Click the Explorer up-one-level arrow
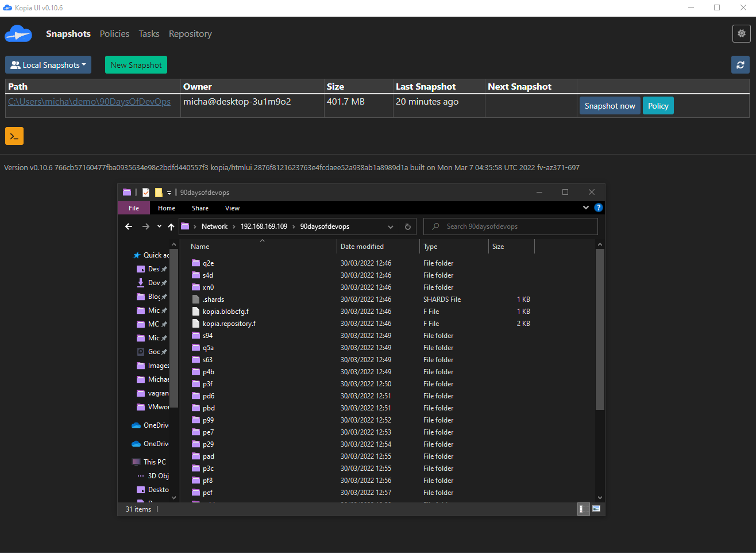The height and width of the screenshot is (553, 756). [171, 226]
